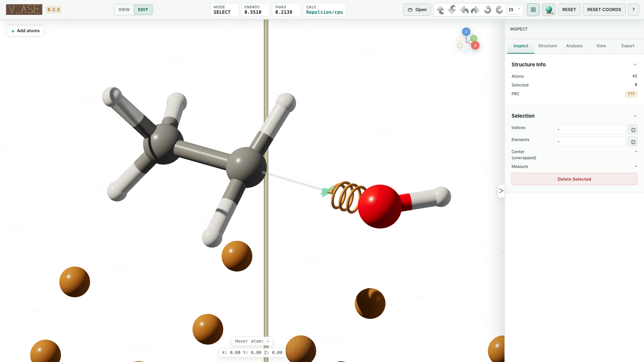Click the Hover atom label
The width and height of the screenshot is (644, 362).
pyautogui.click(x=252, y=341)
